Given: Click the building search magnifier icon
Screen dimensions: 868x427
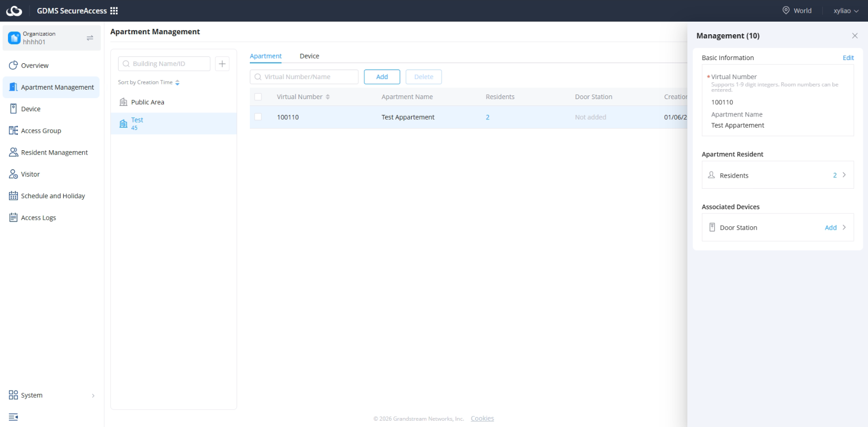Looking at the screenshot, I should [x=126, y=64].
